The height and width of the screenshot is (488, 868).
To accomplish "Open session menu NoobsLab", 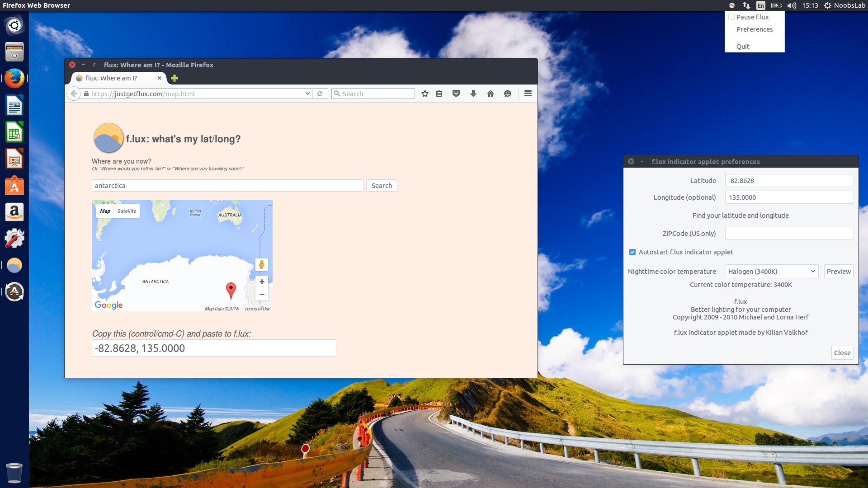I will pyautogui.click(x=844, y=5).
